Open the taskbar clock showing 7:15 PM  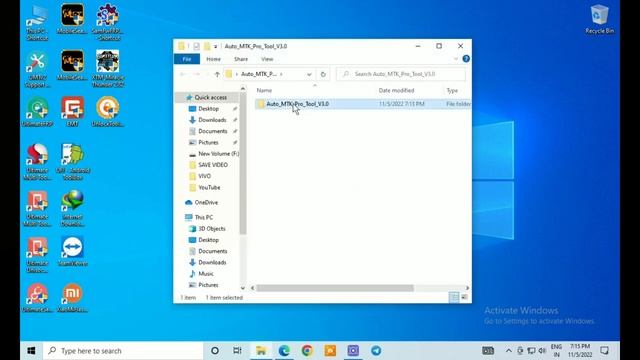pyautogui.click(x=580, y=351)
